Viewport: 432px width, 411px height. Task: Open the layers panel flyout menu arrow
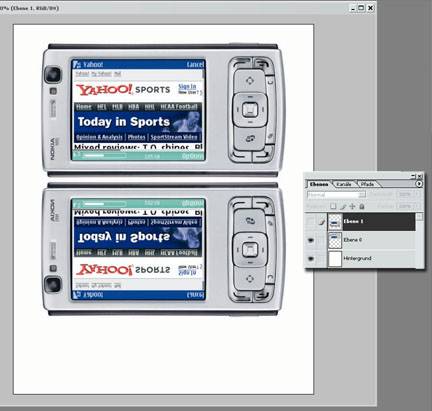click(419, 184)
